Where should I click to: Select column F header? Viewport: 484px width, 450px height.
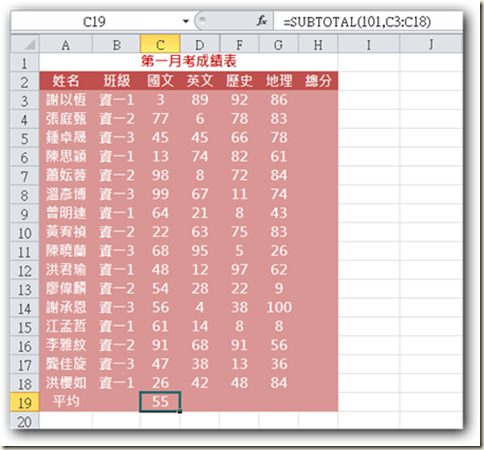[x=239, y=44]
